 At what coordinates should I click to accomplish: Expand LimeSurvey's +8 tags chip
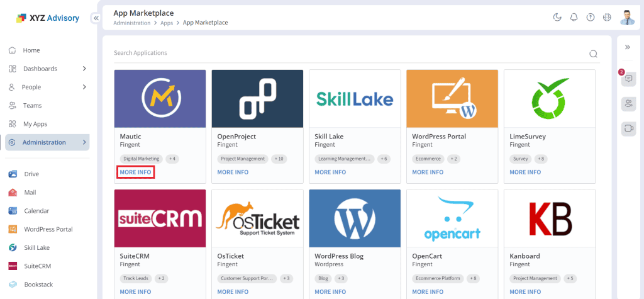click(540, 159)
